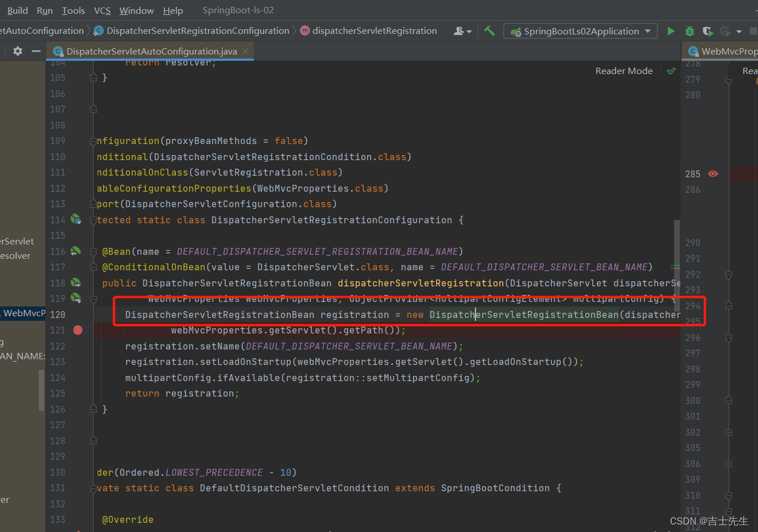This screenshot has width=758, height=532.
Task: Open the Help menu
Action: click(173, 10)
